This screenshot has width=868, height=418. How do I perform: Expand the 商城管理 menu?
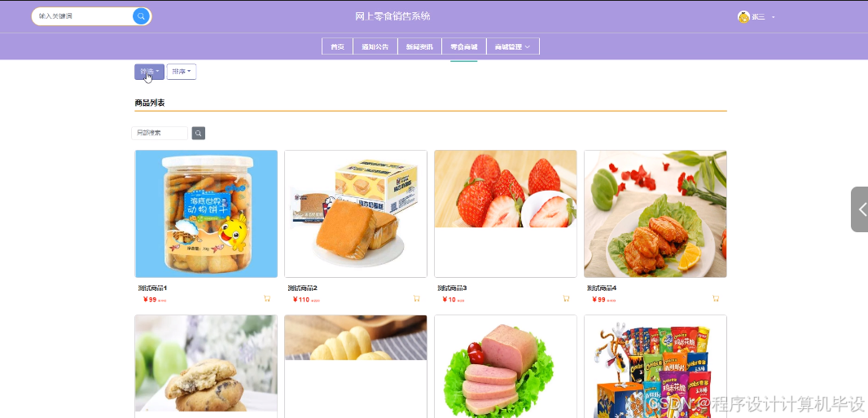[513, 46]
